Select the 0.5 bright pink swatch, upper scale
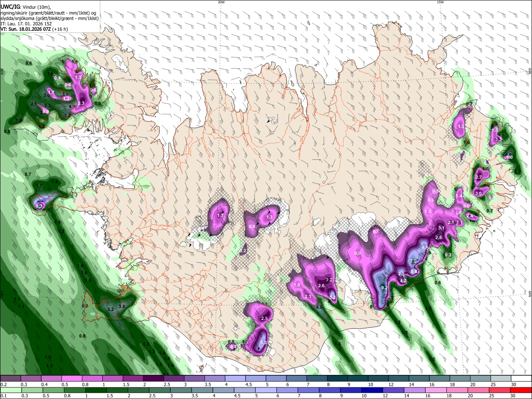Viewport: 532px width, 399px height. pos(71,379)
